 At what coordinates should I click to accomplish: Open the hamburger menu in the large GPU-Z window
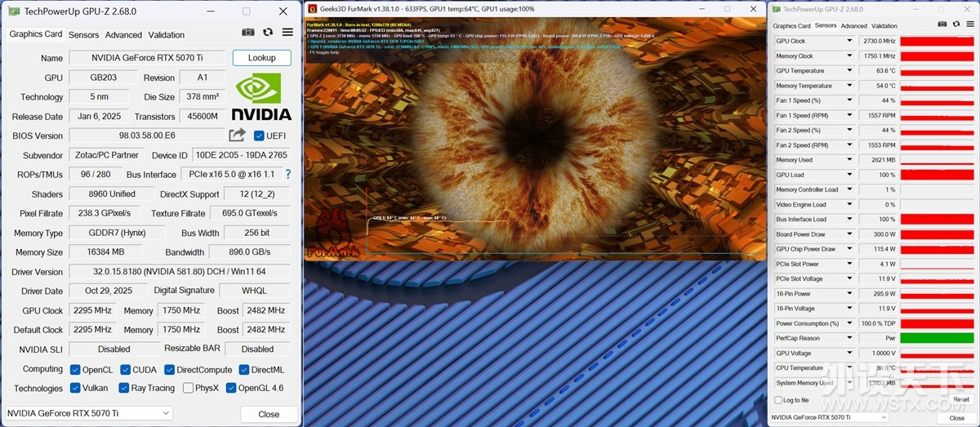[x=287, y=33]
